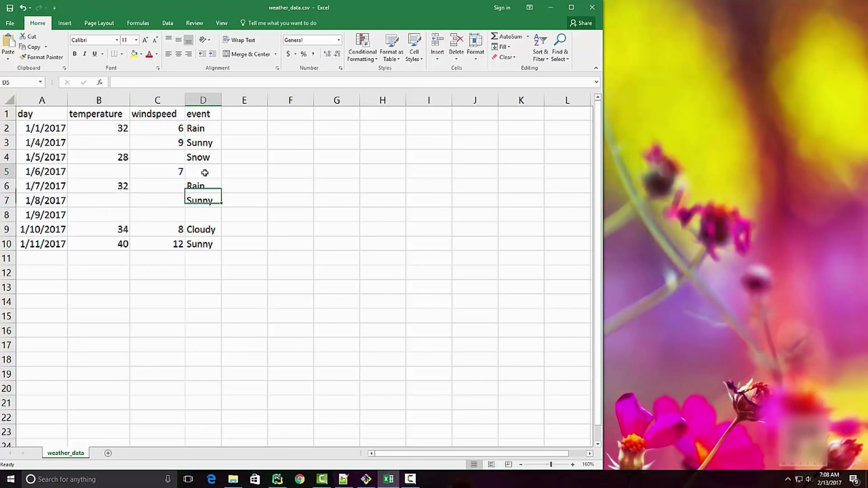Toggle Bold formatting

75,54
